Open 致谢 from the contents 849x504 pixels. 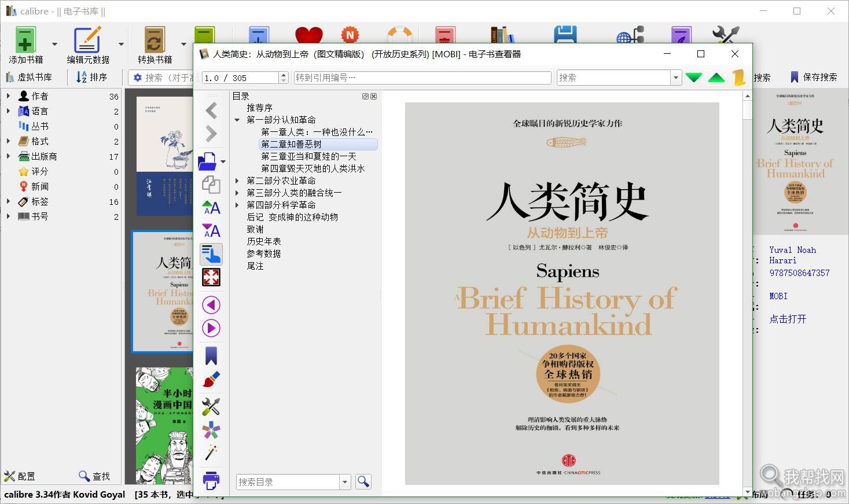[x=255, y=229]
